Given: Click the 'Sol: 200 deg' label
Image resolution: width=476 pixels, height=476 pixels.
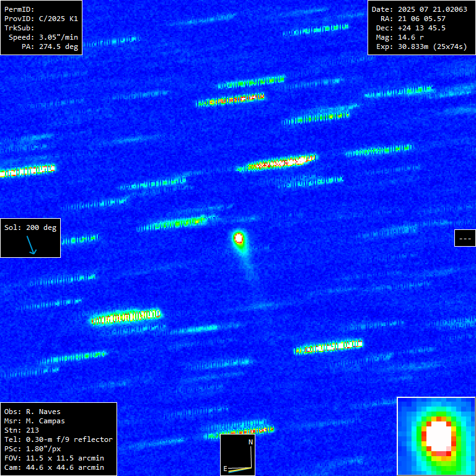Looking at the screenshot, I should coord(30,227).
